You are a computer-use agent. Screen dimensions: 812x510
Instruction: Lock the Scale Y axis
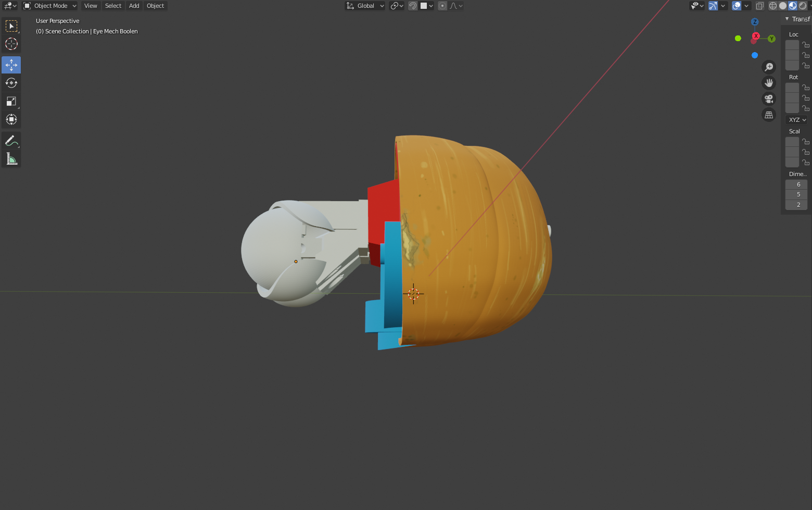(806, 152)
